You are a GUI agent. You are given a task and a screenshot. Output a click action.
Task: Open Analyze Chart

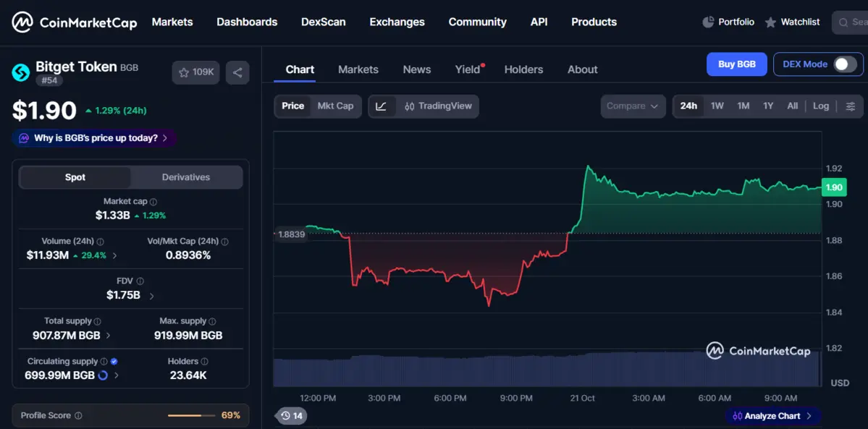pos(772,416)
